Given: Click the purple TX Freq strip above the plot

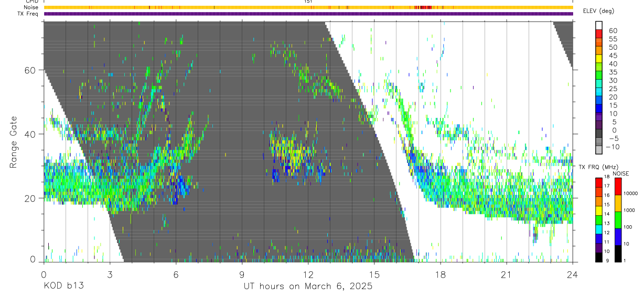Looking at the screenshot, I should coord(308,14).
